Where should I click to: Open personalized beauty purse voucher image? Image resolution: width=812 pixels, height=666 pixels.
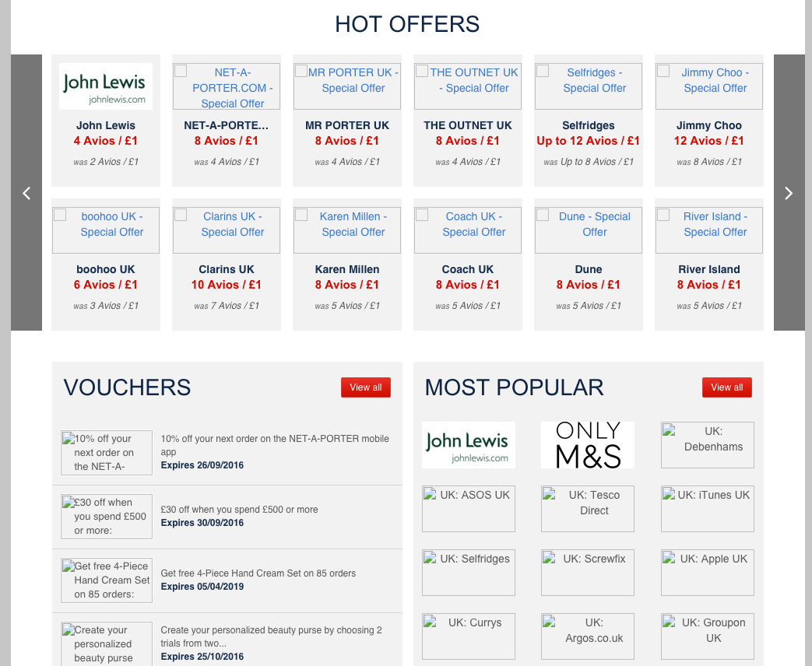point(107,643)
